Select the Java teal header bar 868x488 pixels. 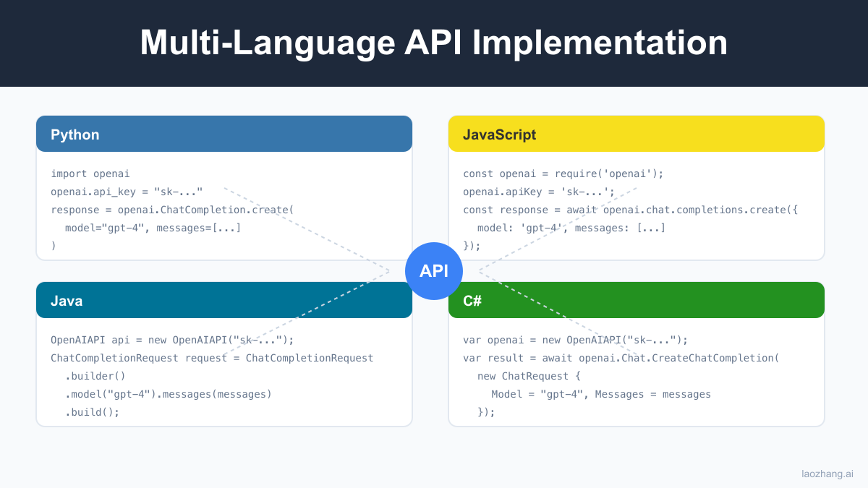[x=224, y=300]
